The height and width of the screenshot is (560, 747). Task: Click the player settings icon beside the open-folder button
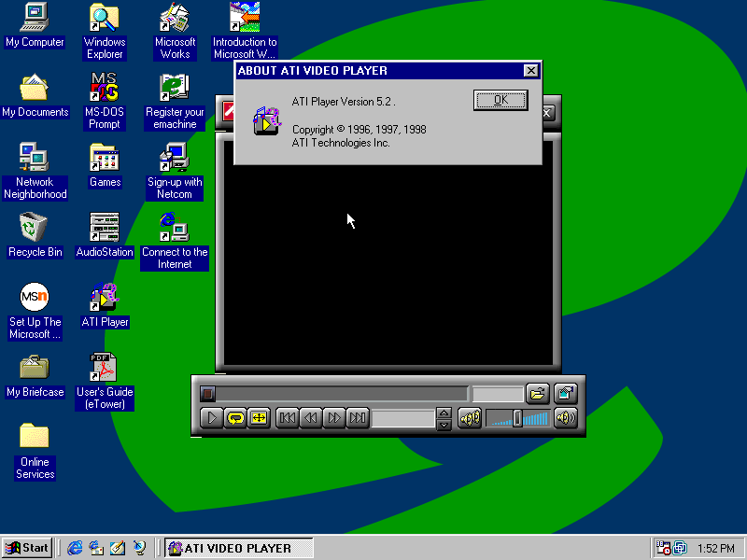(566, 394)
